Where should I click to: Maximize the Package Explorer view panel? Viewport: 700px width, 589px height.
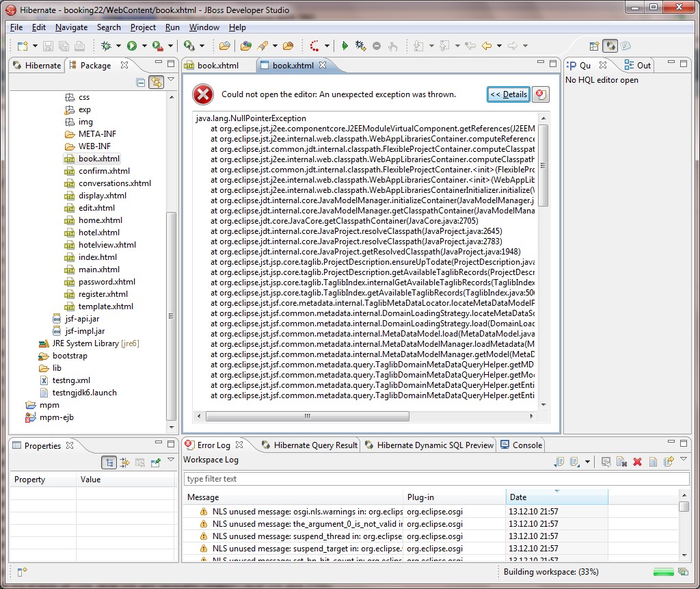tap(171, 64)
